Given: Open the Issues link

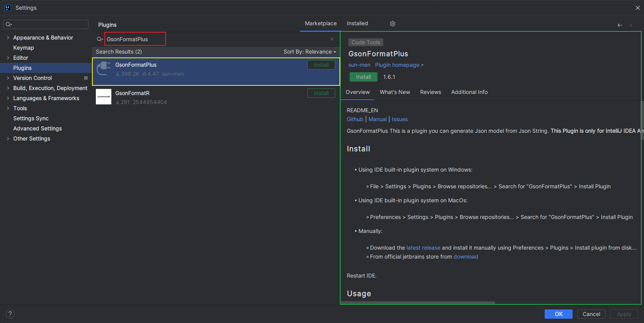Looking at the screenshot, I should tap(400, 119).
